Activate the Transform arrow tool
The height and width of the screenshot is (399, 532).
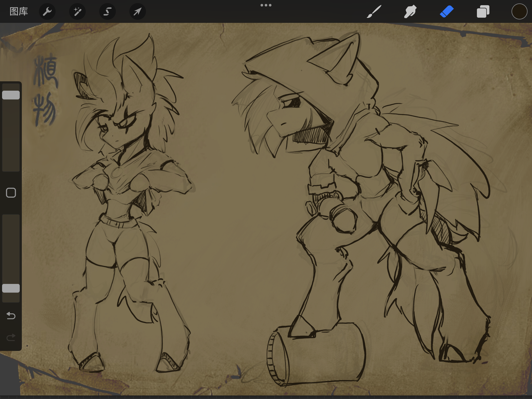137,11
